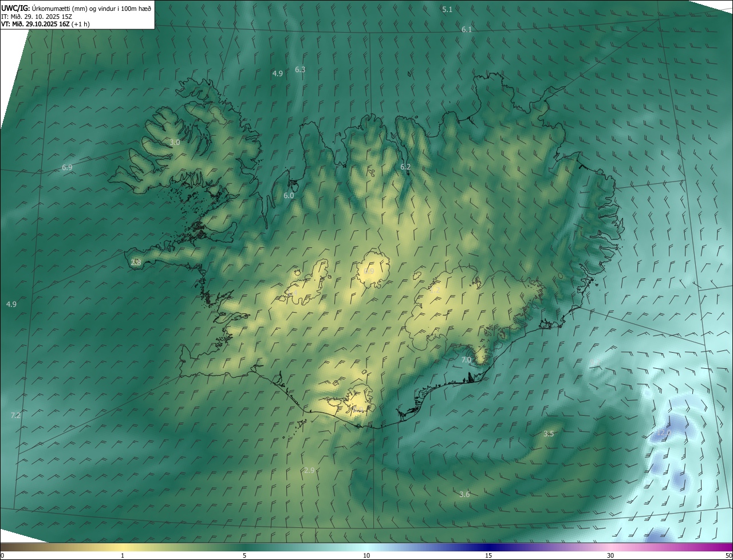Click the 7.0 value label
The image size is (733, 560).
point(466,360)
